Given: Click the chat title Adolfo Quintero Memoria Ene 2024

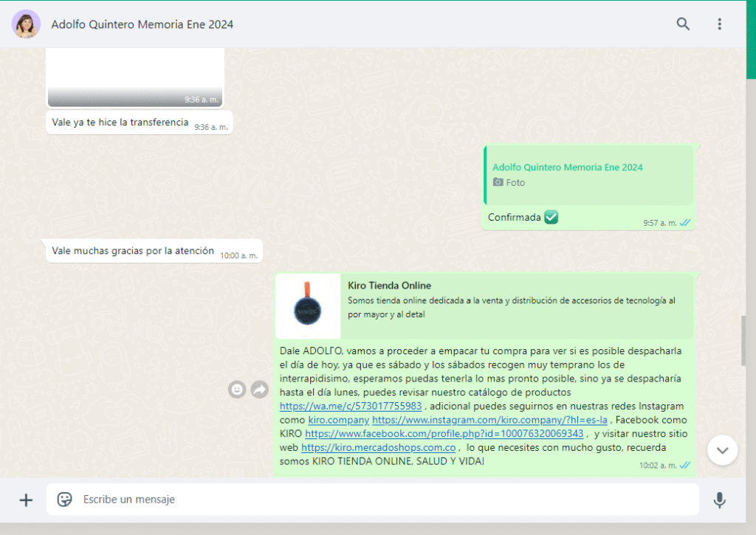Looking at the screenshot, I should pos(142,24).
